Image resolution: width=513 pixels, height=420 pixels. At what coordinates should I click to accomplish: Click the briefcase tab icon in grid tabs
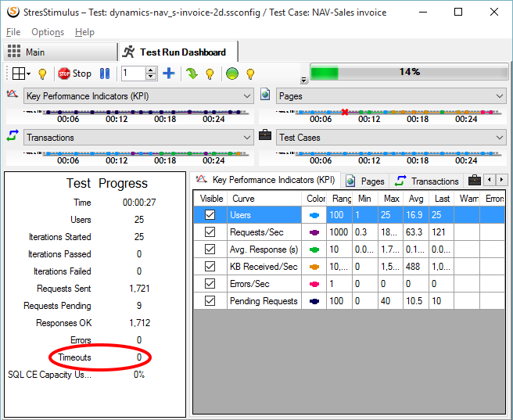tap(475, 180)
